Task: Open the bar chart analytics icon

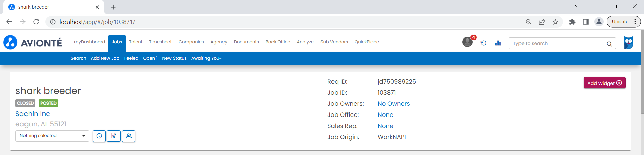Action: (x=498, y=43)
